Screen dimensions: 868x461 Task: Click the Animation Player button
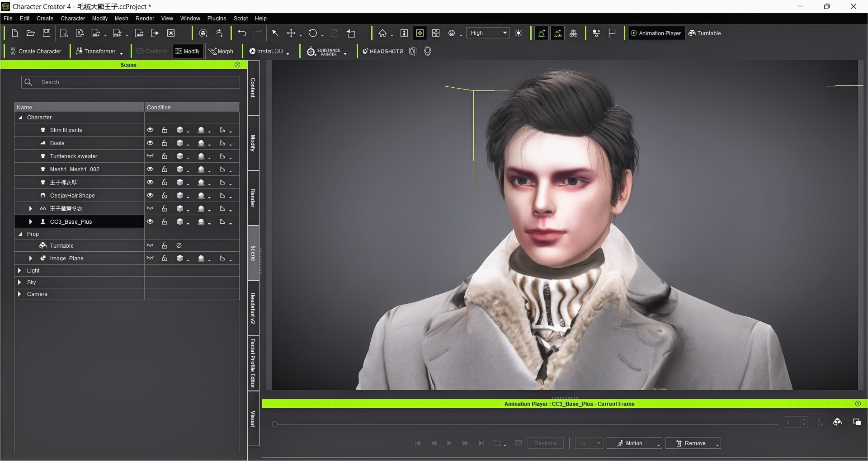pyautogui.click(x=656, y=33)
